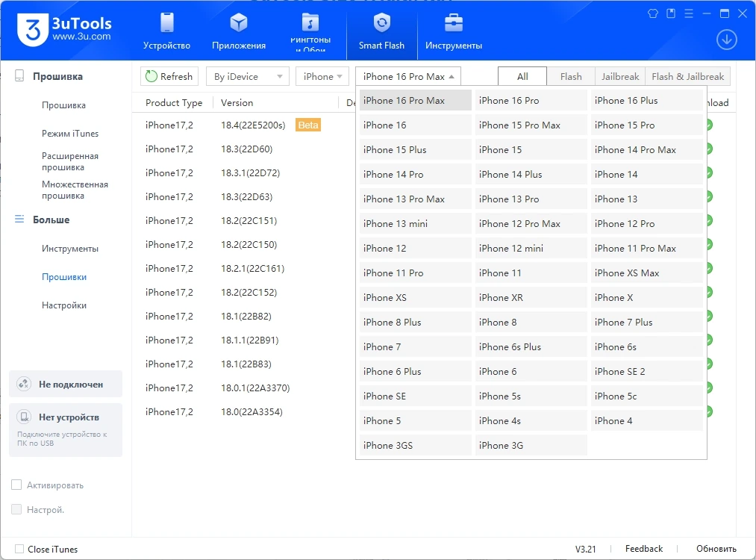Collapse the iPhone 16 Pro Max model dropdown

click(408, 76)
